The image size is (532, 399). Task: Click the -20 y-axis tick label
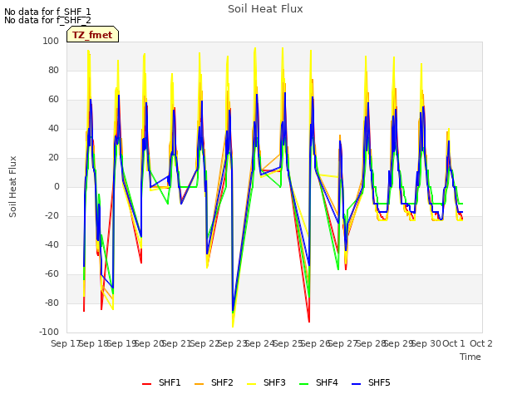52,216
